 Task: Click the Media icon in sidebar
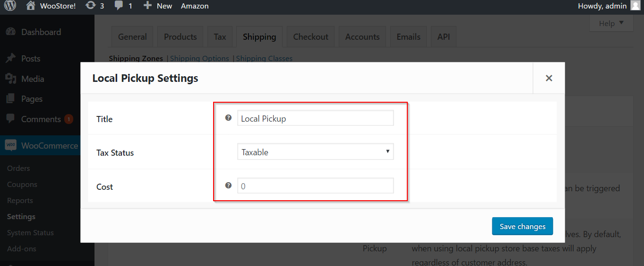coord(10,79)
